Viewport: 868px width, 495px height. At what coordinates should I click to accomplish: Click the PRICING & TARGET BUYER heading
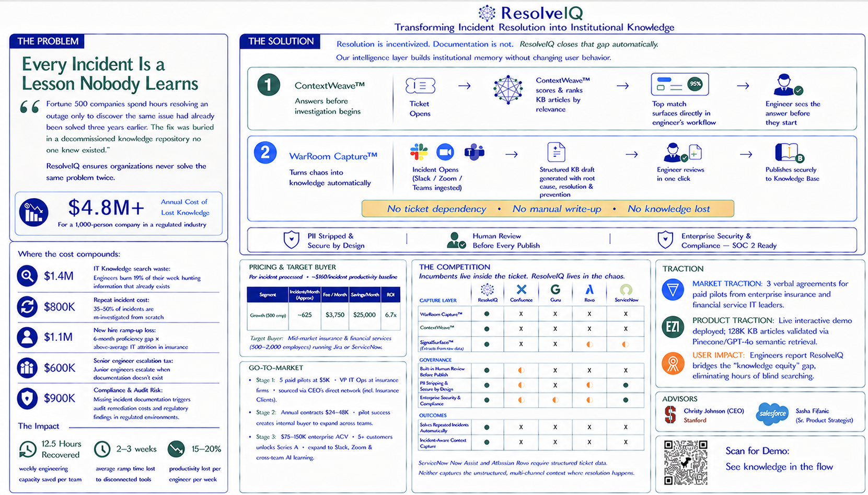coord(293,267)
